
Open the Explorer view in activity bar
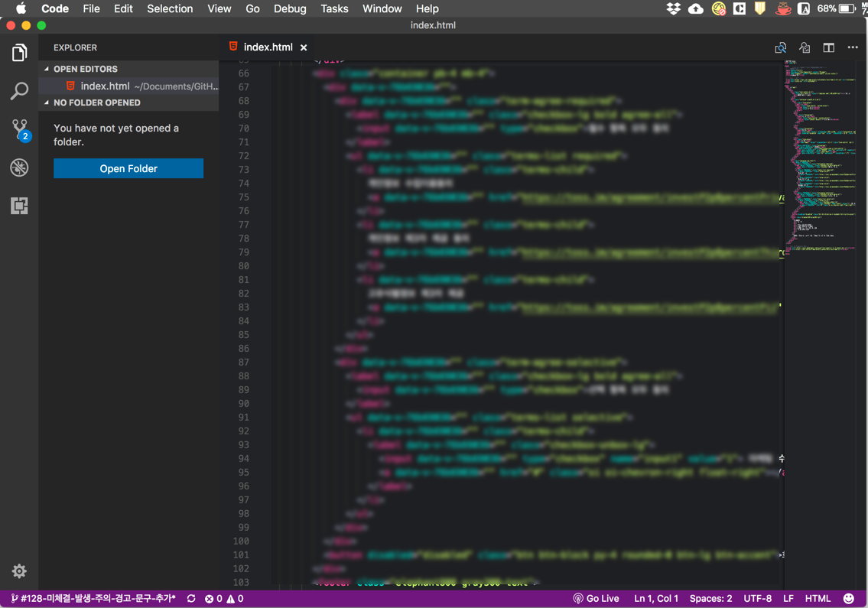(x=19, y=53)
